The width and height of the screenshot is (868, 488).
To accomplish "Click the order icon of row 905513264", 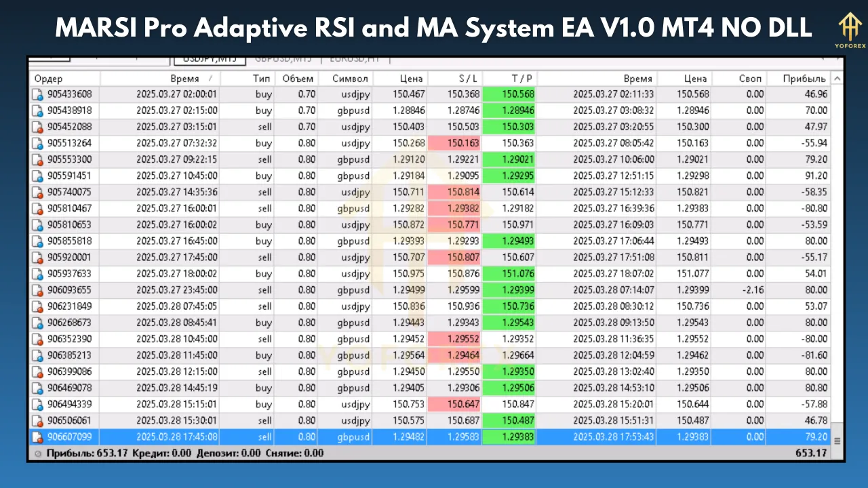I will 39,143.
